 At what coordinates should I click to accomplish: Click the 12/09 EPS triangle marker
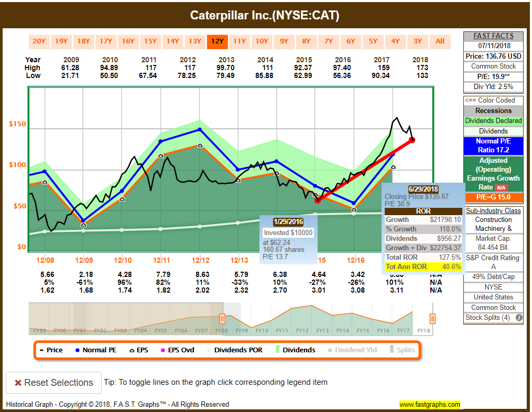(x=83, y=225)
